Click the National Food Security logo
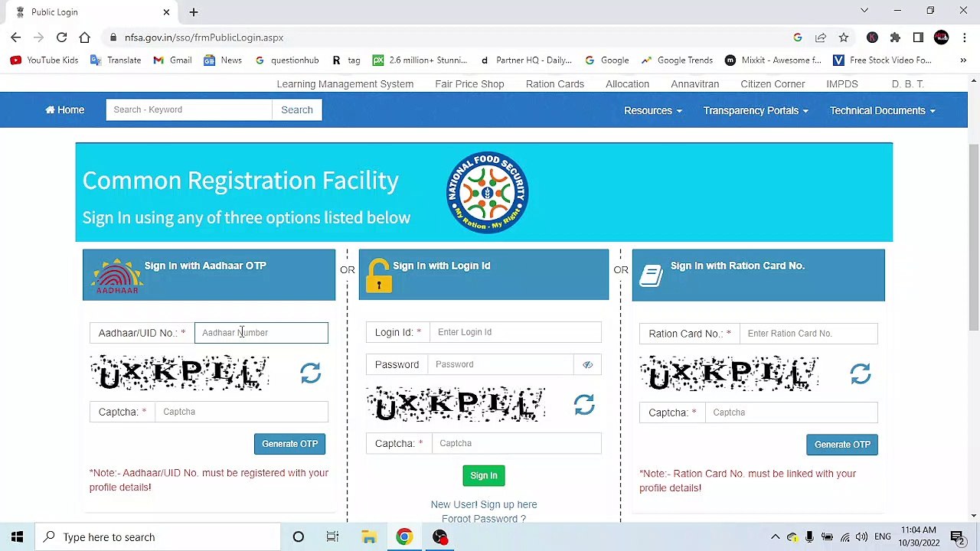980x551 pixels. [x=488, y=193]
